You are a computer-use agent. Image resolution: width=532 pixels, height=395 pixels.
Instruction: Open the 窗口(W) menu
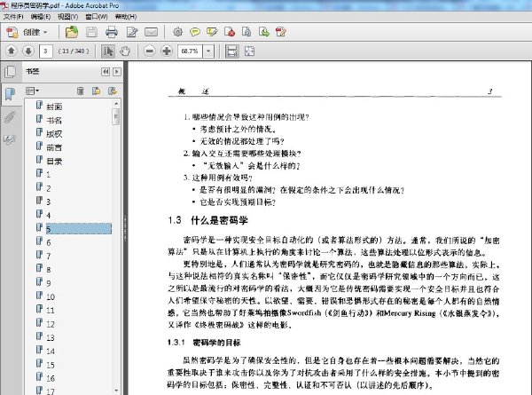pyautogui.click(x=97, y=16)
